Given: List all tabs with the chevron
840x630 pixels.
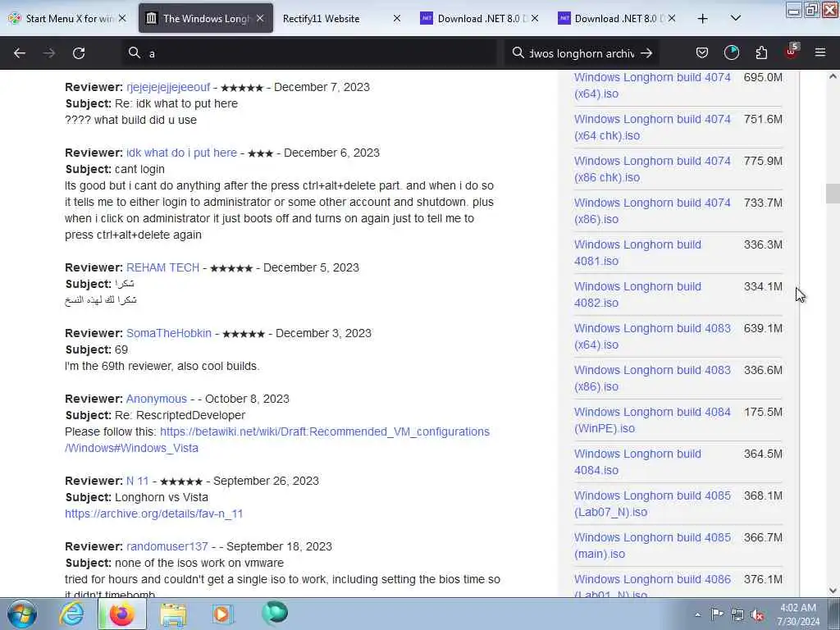Looking at the screenshot, I should (736, 18).
